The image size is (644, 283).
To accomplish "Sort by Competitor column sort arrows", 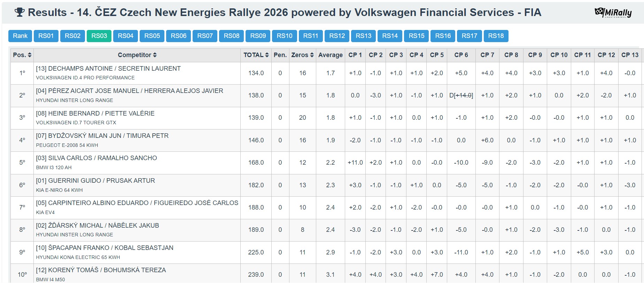I will click(x=155, y=55).
